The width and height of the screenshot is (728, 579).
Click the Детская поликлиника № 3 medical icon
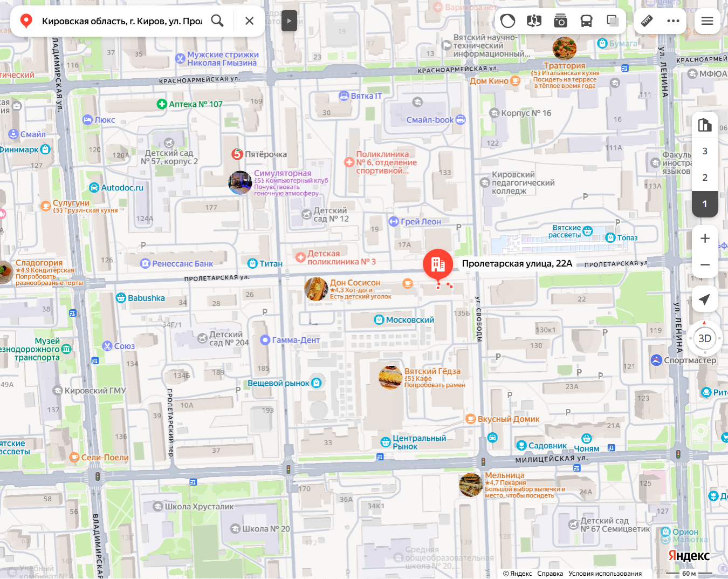point(301,257)
